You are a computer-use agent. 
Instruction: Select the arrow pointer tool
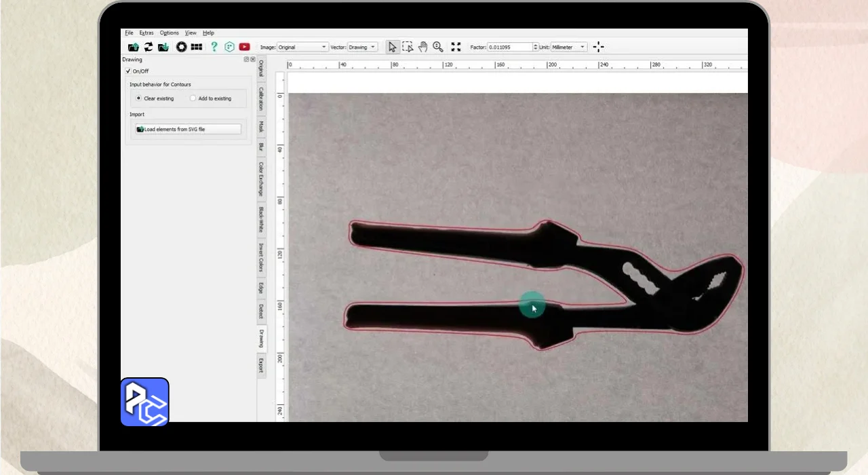[x=392, y=47]
